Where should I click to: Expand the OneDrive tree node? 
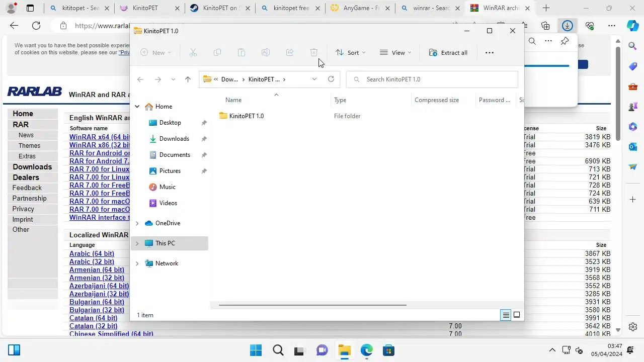(137, 223)
